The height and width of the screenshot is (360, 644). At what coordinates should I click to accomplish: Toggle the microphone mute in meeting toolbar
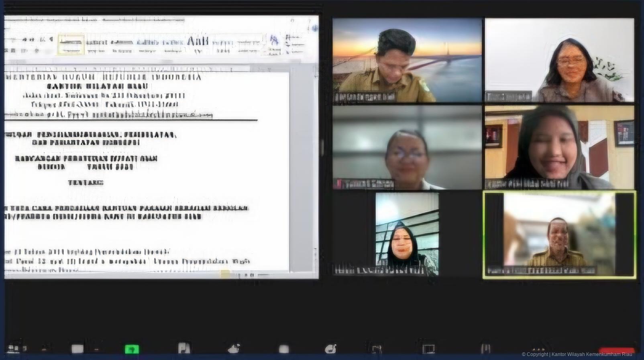[x=15, y=348]
